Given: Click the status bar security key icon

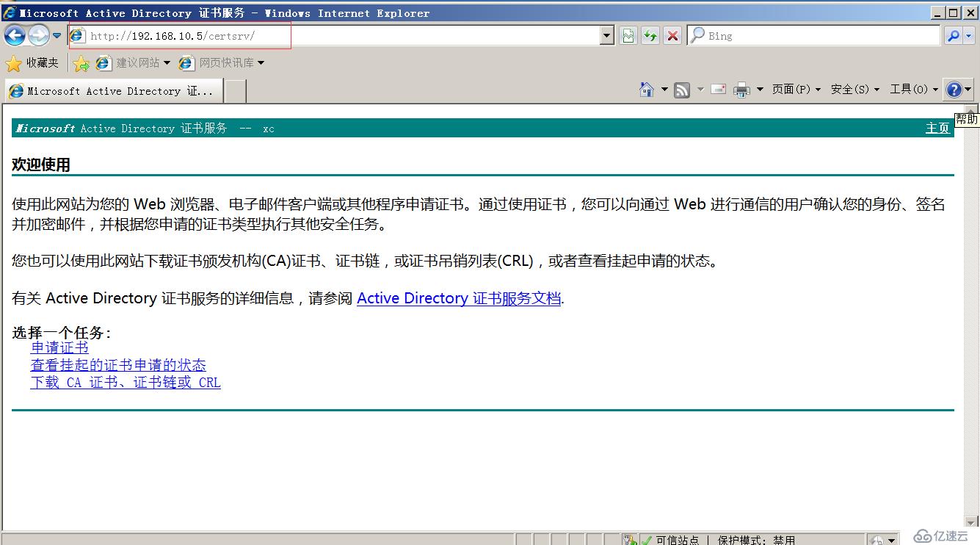Looking at the screenshot, I should 630,540.
